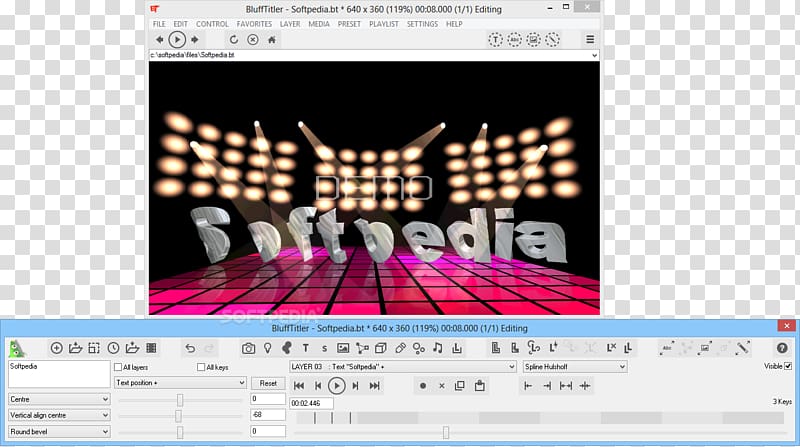Screen dimensions: 800x447
Task: Open the CONTROL menu
Action: pyautogui.click(x=212, y=24)
